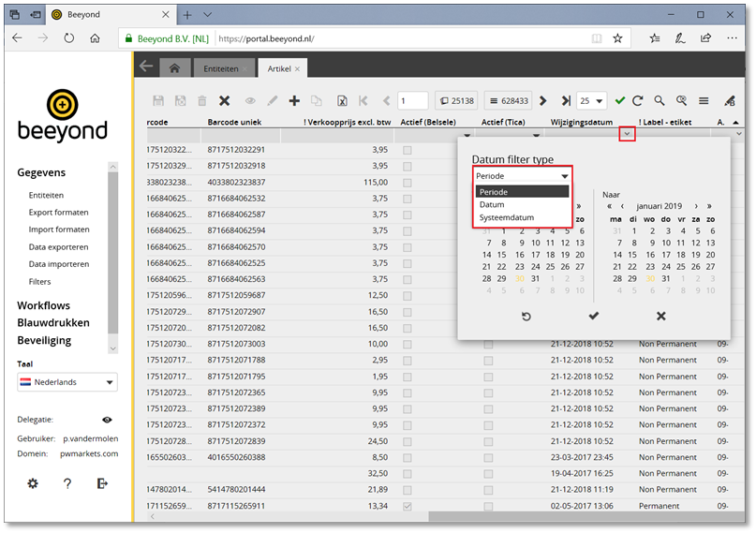This screenshot has width=756, height=533.
Task: Expand Blauwdrukken section
Action: tap(53, 323)
